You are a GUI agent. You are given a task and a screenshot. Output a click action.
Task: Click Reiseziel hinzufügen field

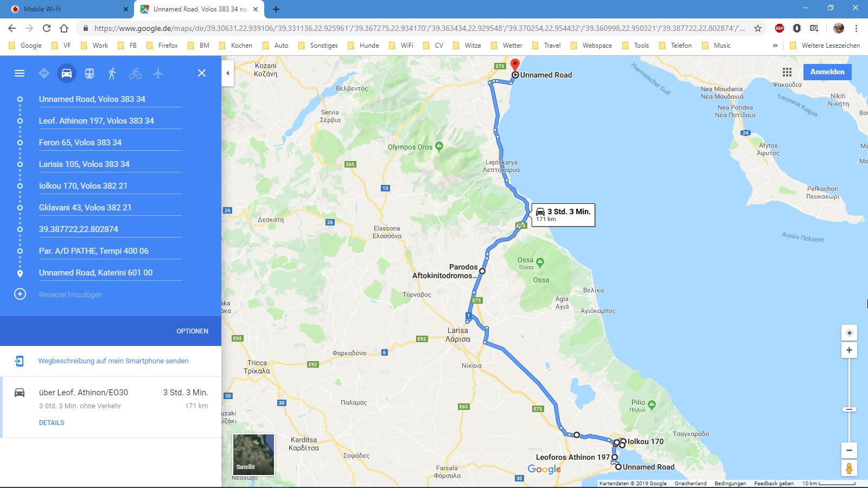point(110,294)
